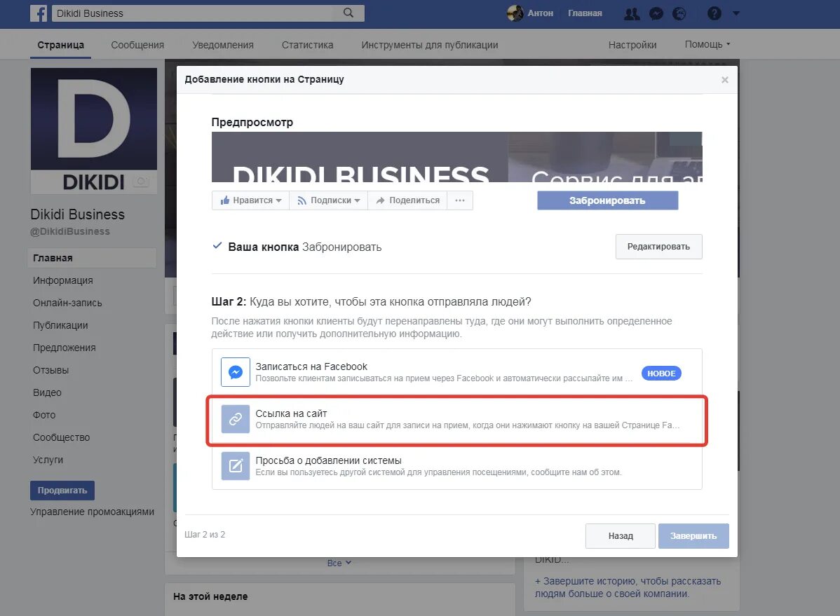Open the three dots more menu in preview
Image resolution: width=840 pixels, height=616 pixels.
pos(460,200)
